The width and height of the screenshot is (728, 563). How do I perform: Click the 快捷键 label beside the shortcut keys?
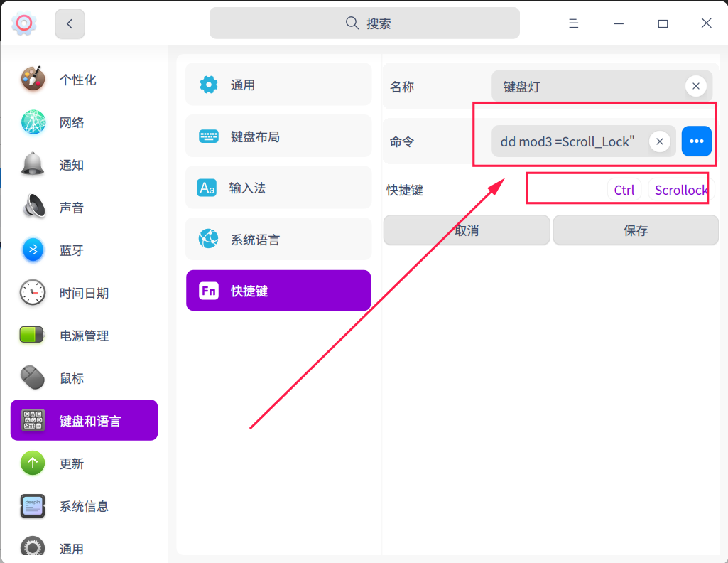(x=405, y=190)
